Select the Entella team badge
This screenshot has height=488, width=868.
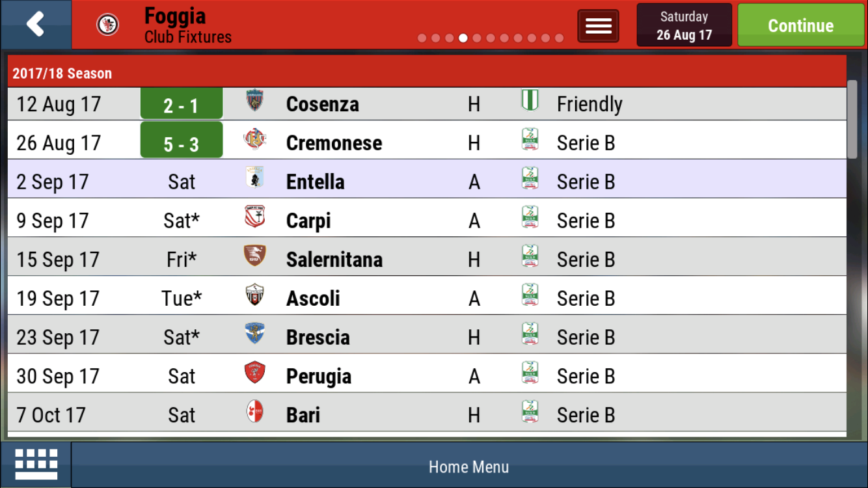point(255,178)
